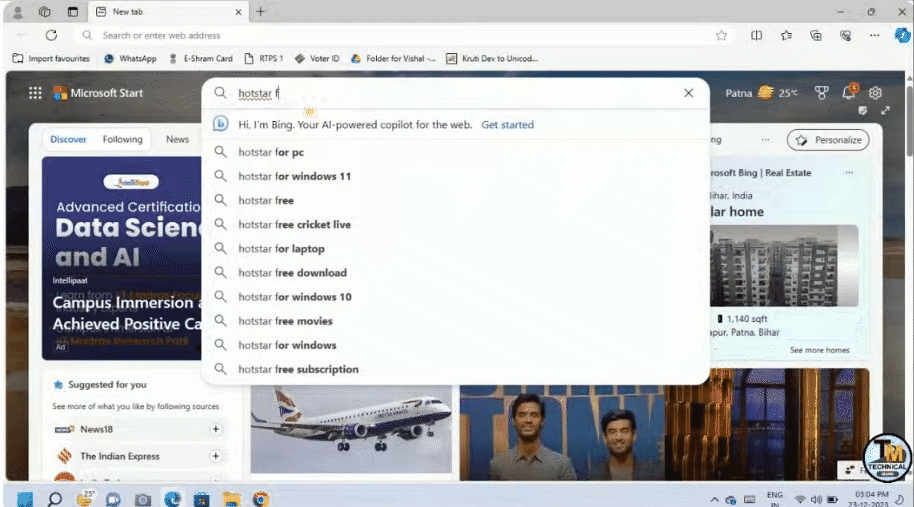Open the feed tabs more options ellipsis
Screen dimensions: 914x507
[765, 140]
